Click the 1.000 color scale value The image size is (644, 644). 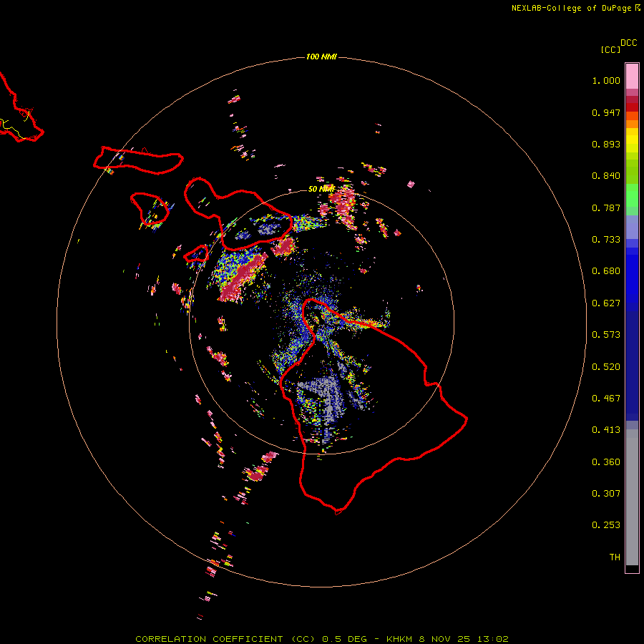tap(606, 80)
